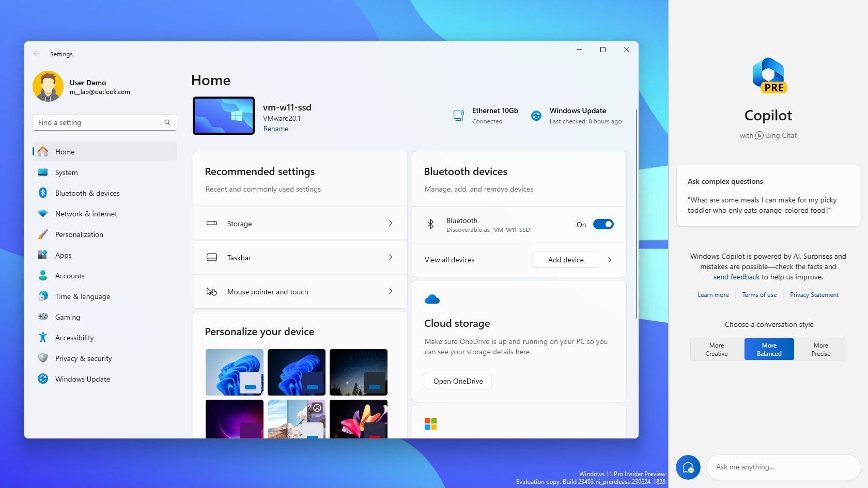Click the Apps icon in sidebar

(43, 255)
